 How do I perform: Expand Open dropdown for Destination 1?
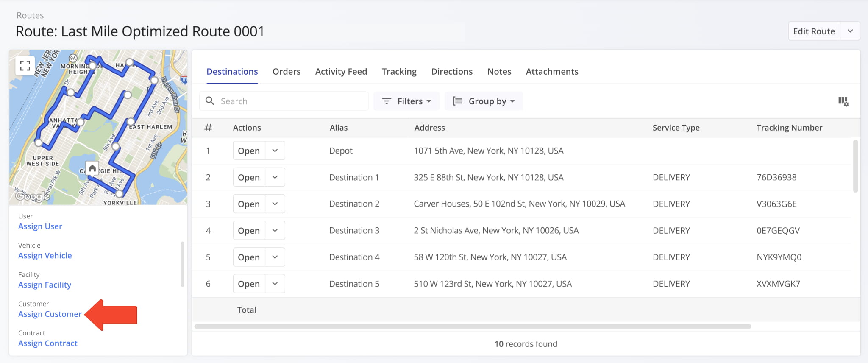pyautogui.click(x=275, y=177)
